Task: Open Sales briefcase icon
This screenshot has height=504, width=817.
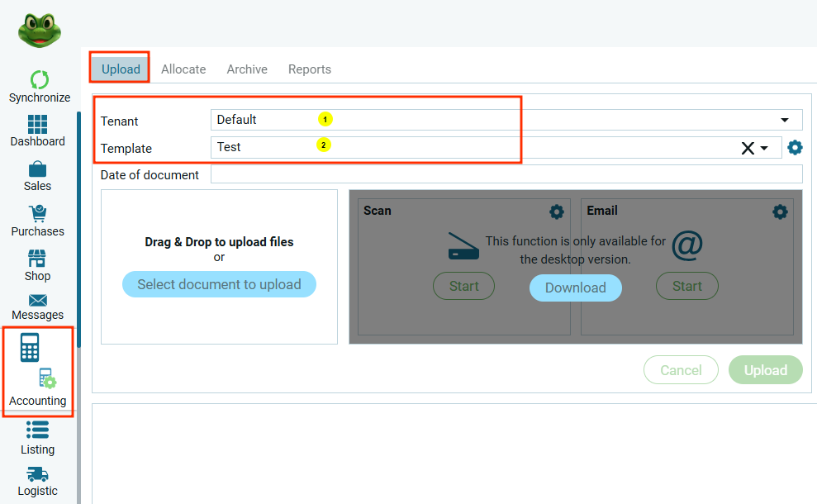Action: coord(37,169)
